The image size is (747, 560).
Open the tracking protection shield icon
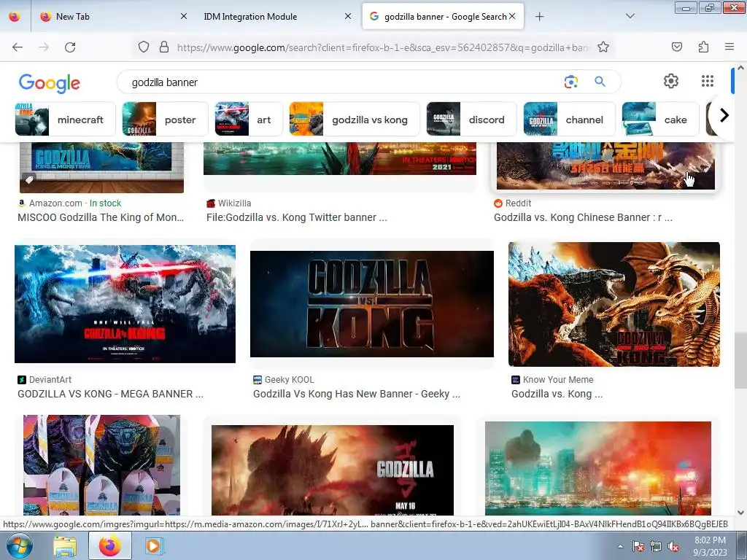(144, 47)
